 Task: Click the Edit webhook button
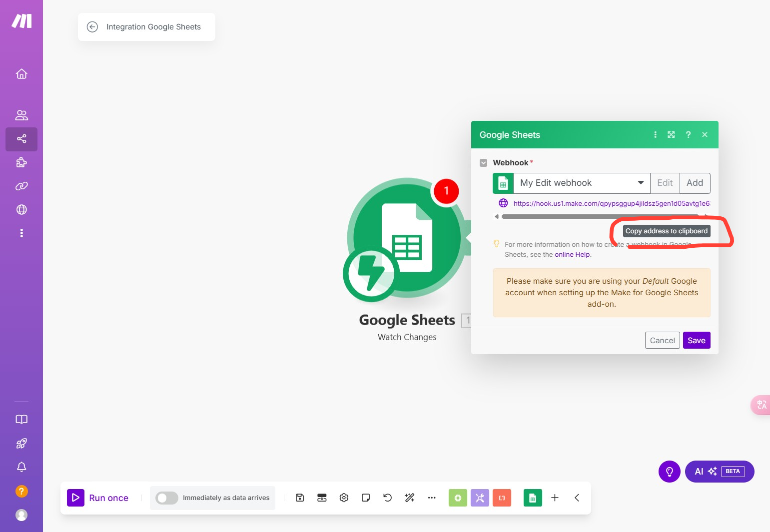[x=665, y=183]
